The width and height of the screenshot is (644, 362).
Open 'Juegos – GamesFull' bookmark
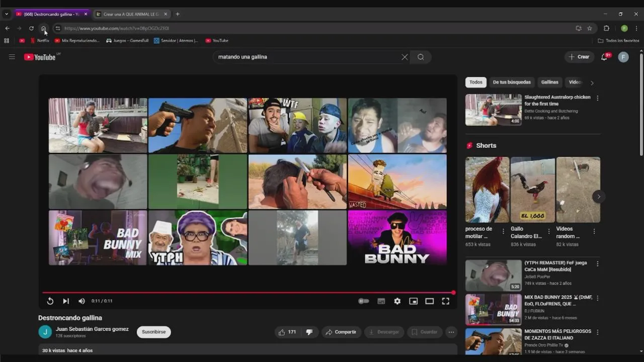127,40
